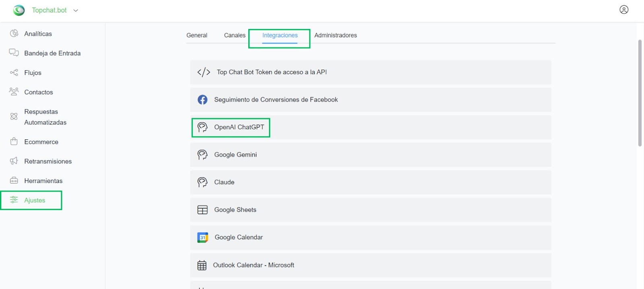Screen dimensions: 644x289
Task: Click the Retransmisiones megaphone icon
Action: pyautogui.click(x=14, y=161)
